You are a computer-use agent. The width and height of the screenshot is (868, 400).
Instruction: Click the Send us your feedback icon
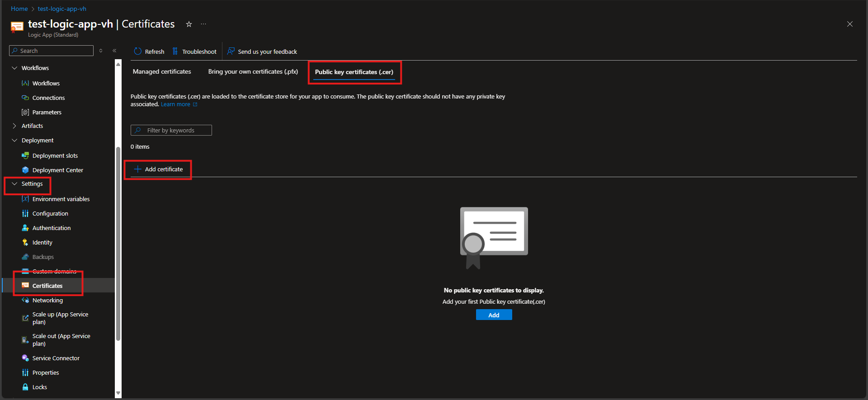tap(231, 52)
